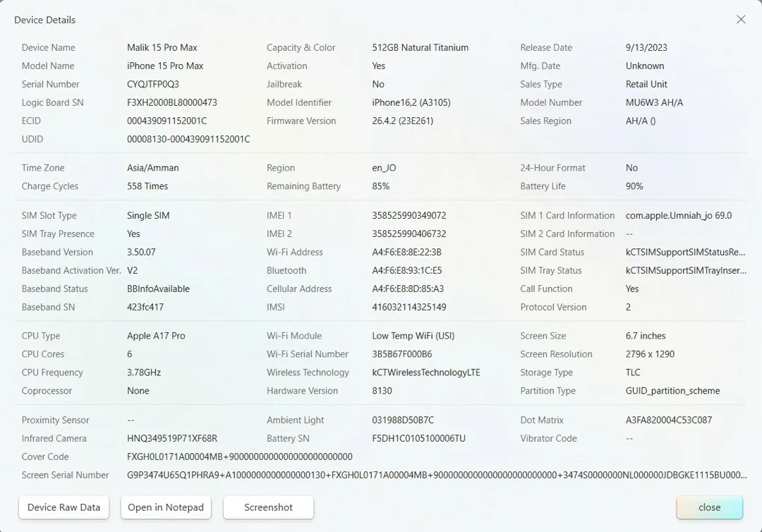Select device name value Malik 15 Pro Max

tap(162, 47)
